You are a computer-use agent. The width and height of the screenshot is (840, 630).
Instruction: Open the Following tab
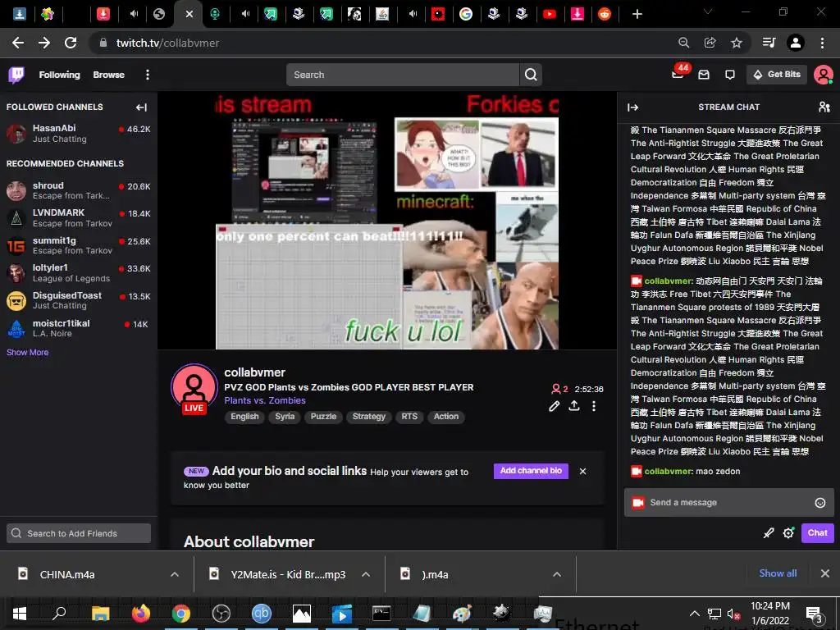pos(59,75)
